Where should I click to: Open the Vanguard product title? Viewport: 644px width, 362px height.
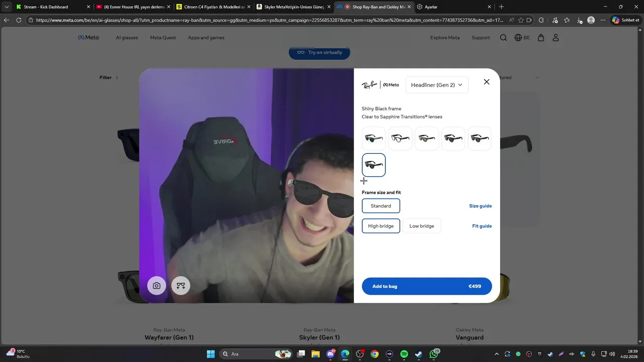point(470,337)
